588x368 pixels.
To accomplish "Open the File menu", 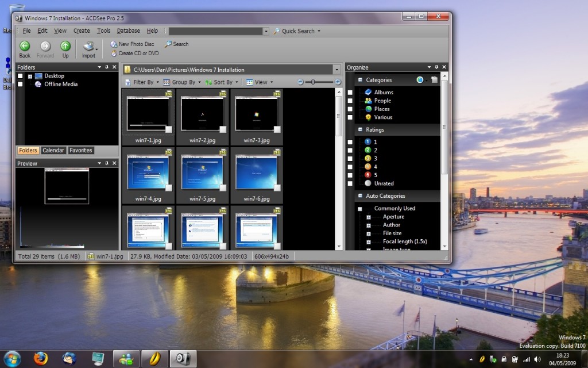I will 26,31.
